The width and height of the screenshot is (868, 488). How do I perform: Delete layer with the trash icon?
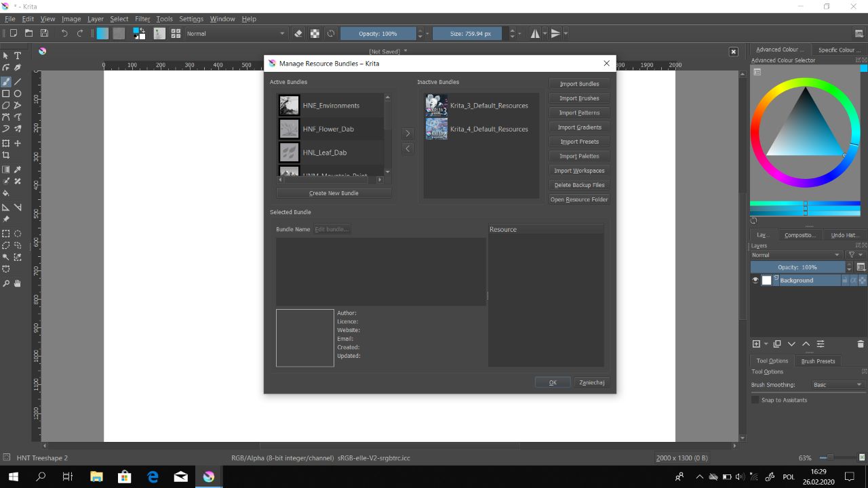coord(861,344)
